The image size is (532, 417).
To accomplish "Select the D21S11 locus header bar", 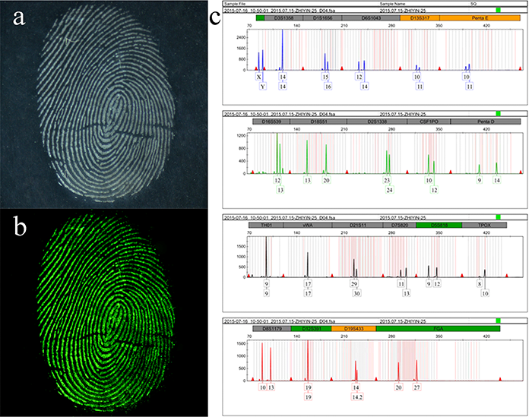I will click(x=357, y=225).
